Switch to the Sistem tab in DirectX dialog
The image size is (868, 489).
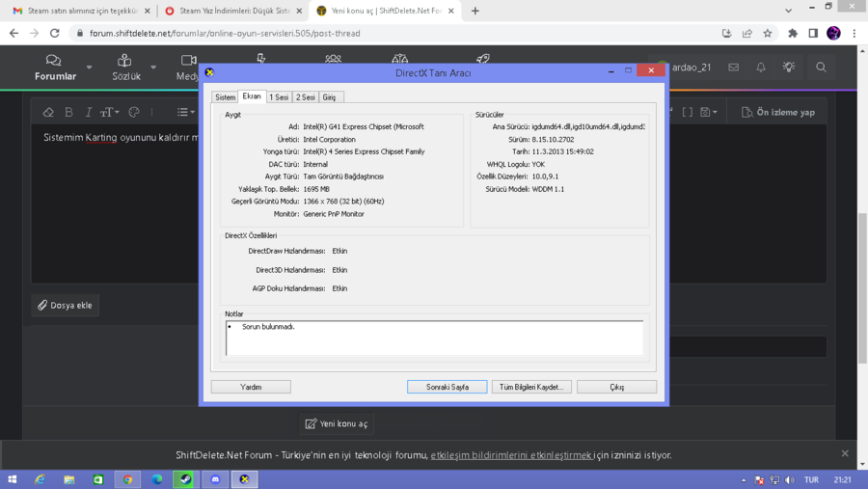pos(225,96)
